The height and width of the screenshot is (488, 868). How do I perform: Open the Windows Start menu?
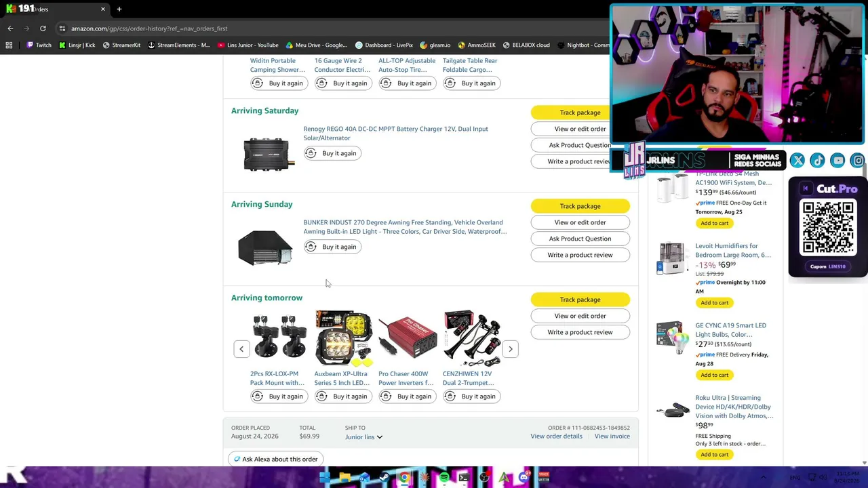324,478
